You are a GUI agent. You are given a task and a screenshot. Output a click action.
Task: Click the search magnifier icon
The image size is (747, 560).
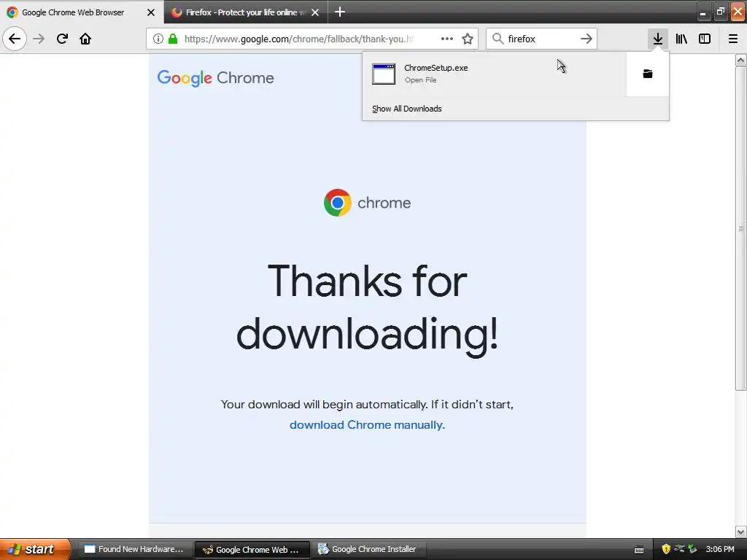(498, 39)
